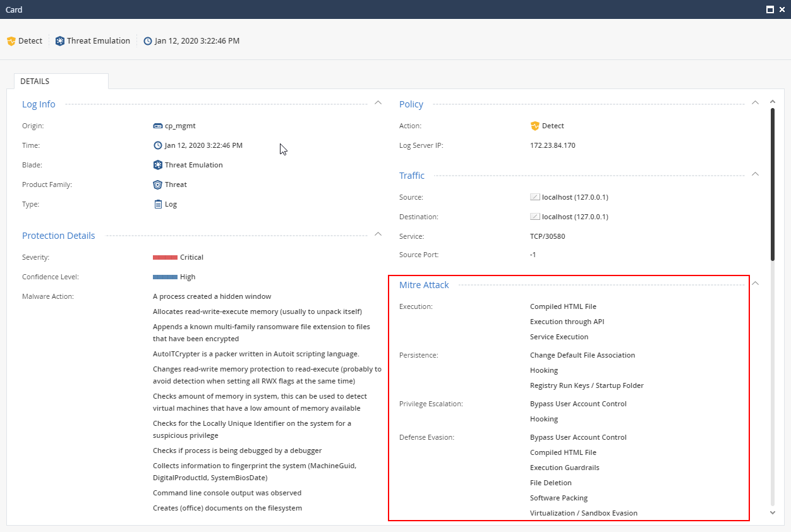Click the Mitre Attack section heading
The height and width of the screenshot is (532, 791).
424,285
